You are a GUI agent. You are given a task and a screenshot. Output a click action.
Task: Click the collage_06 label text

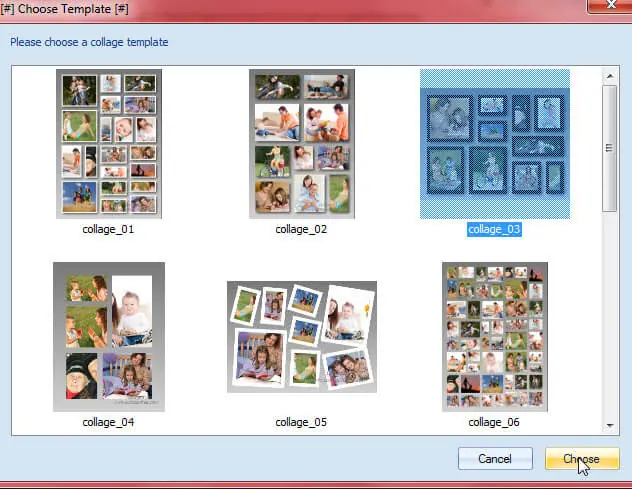(494, 422)
